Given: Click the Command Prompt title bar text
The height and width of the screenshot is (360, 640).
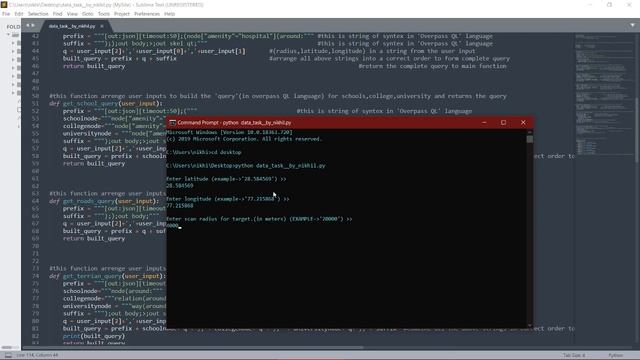Looking at the screenshot, I should click(234, 122).
